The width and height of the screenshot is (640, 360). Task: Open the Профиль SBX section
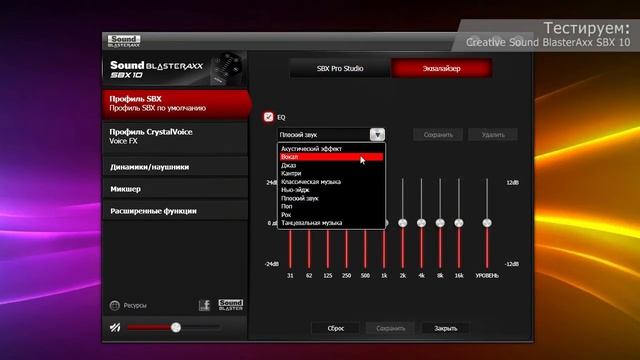tap(176, 104)
